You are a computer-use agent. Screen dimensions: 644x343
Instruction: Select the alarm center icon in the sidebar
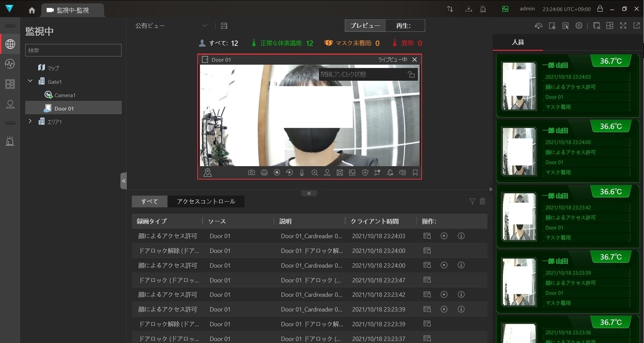(x=9, y=141)
